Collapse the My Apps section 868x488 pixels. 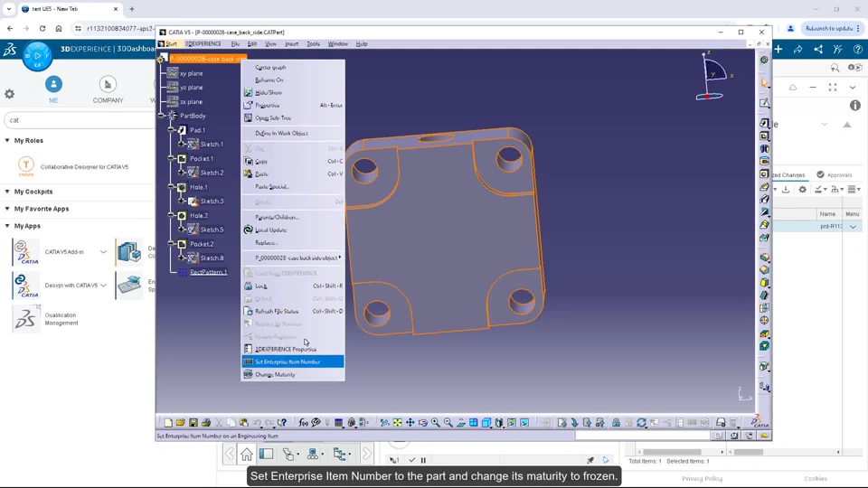pyautogui.click(x=7, y=226)
